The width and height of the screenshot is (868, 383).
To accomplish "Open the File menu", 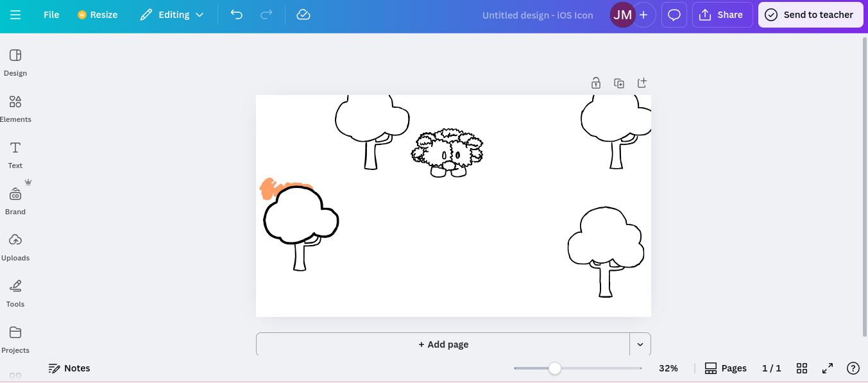I will coord(51,15).
